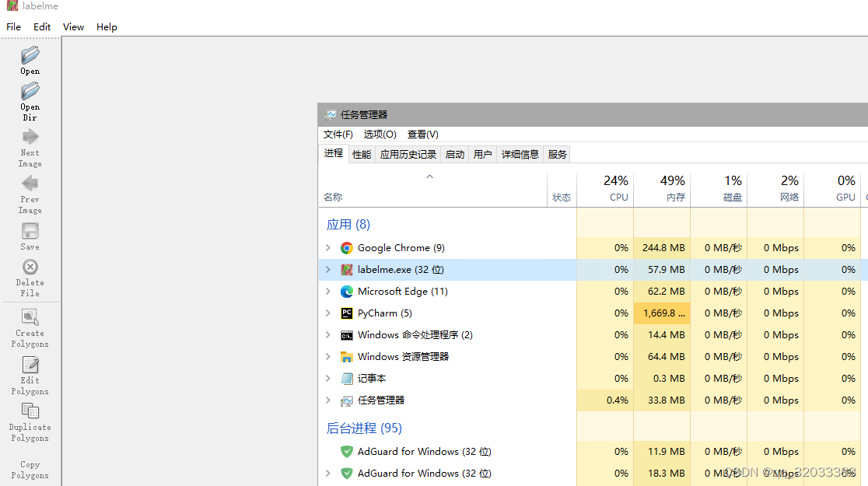
Task: Click the Delete File icon
Action: (30, 267)
